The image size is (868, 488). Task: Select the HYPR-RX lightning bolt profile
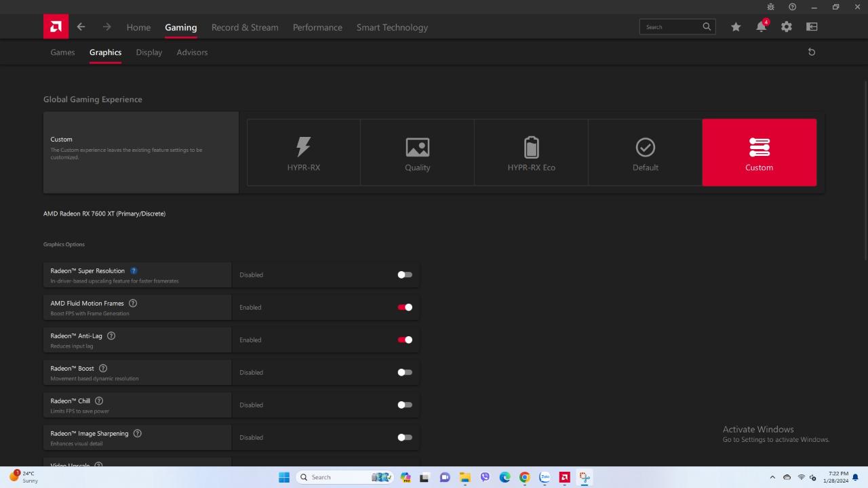point(304,152)
